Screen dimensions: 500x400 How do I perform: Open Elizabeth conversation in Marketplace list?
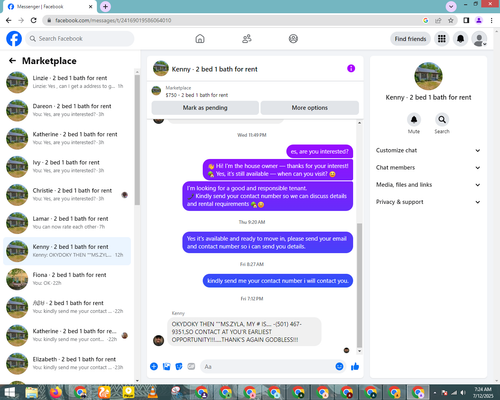[x=67, y=363]
